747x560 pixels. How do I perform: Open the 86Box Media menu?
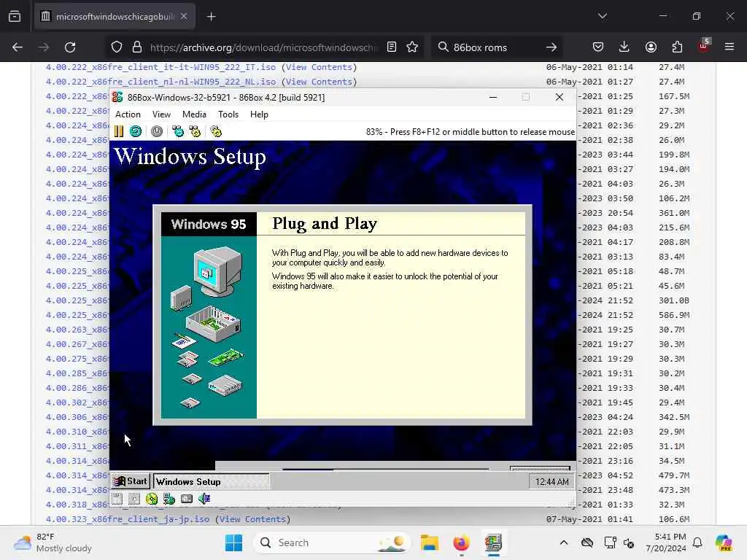coord(194,114)
